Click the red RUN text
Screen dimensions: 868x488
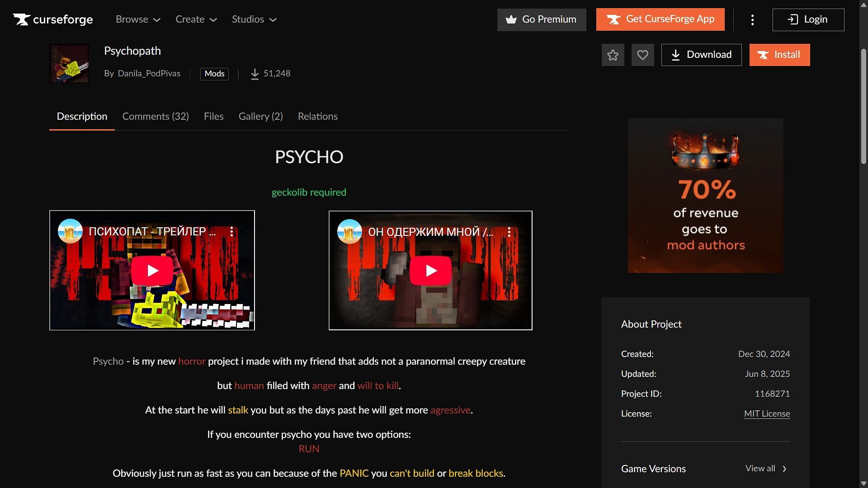pos(309,449)
